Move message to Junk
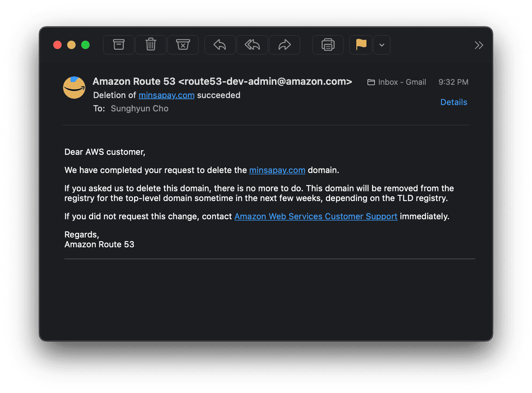532x393 pixels. click(183, 45)
